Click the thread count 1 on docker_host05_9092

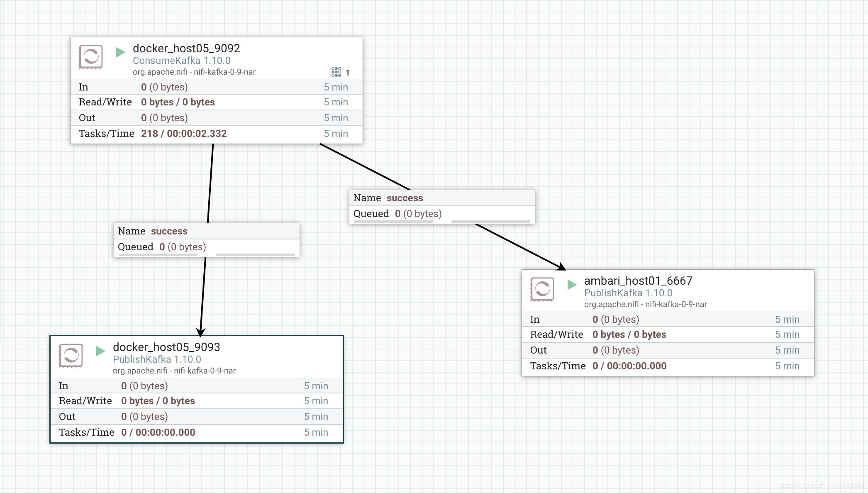coord(348,73)
